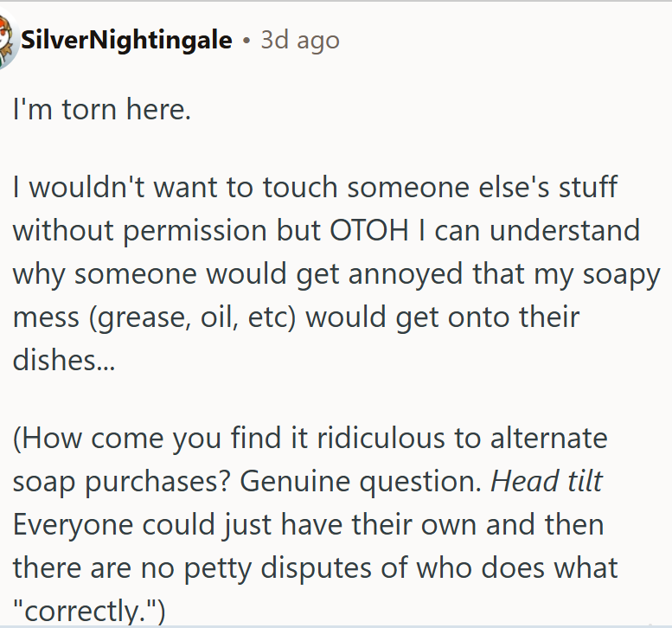The height and width of the screenshot is (628, 672).
Task: Click the word "dishes..." ending the paragraph
Action: [x=64, y=360]
